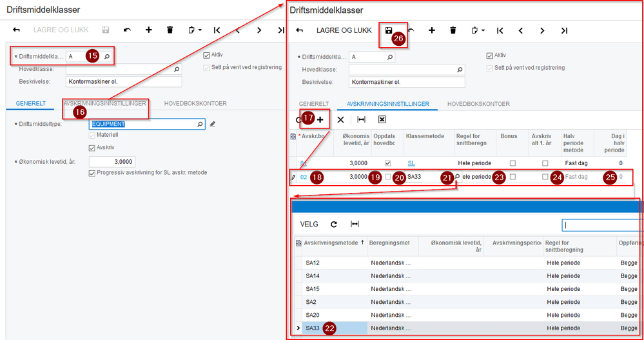Delete row with X icon in grid toolbar
The image size is (644, 340).
point(340,119)
